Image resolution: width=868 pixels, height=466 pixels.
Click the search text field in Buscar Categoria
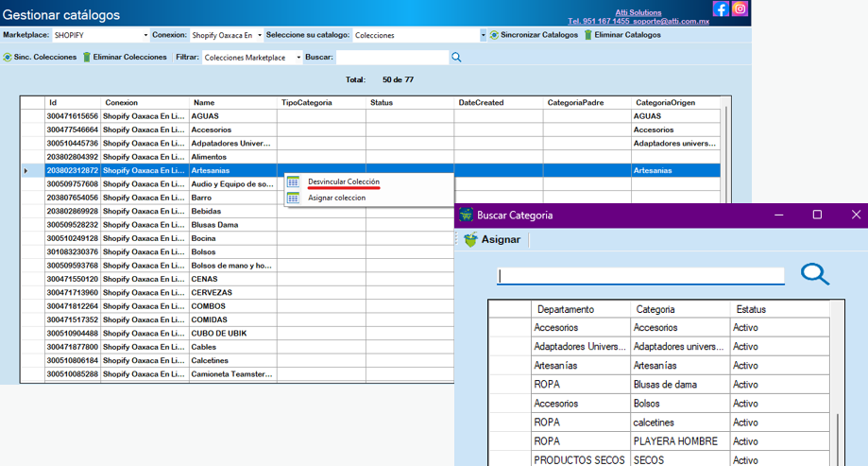click(640, 275)
